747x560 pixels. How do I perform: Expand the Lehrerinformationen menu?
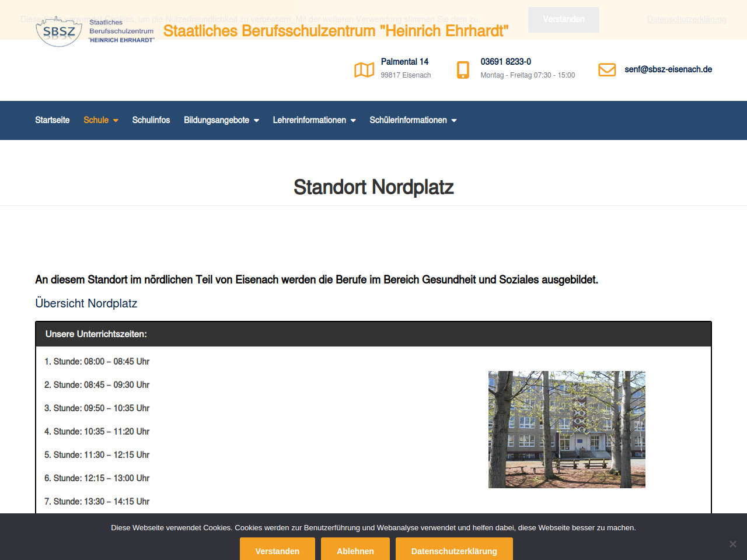point(314,120)
